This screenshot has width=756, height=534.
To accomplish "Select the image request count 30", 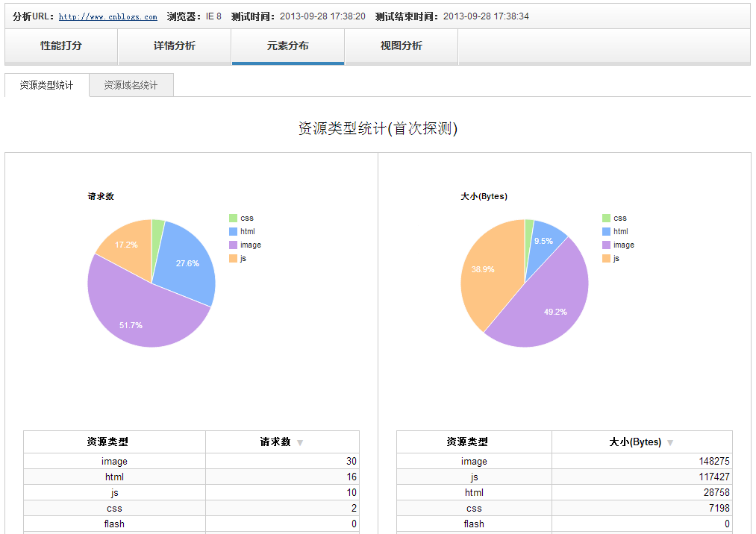I will pos(352,461).
